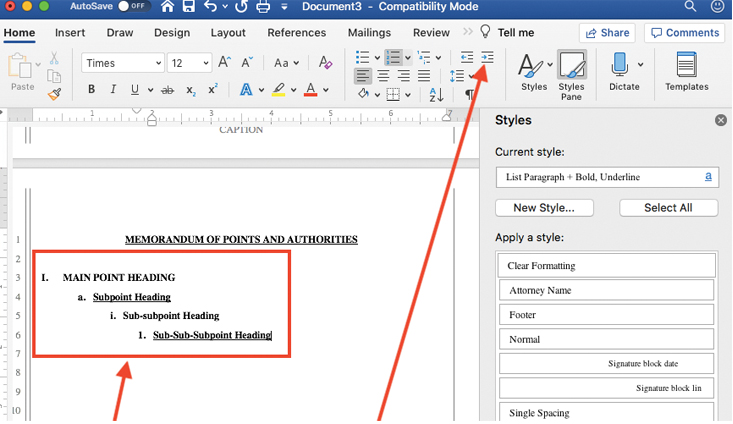Screen dimensions: 733x424
Task: Click the Save icon in title bar
Action: coord(188,8)
